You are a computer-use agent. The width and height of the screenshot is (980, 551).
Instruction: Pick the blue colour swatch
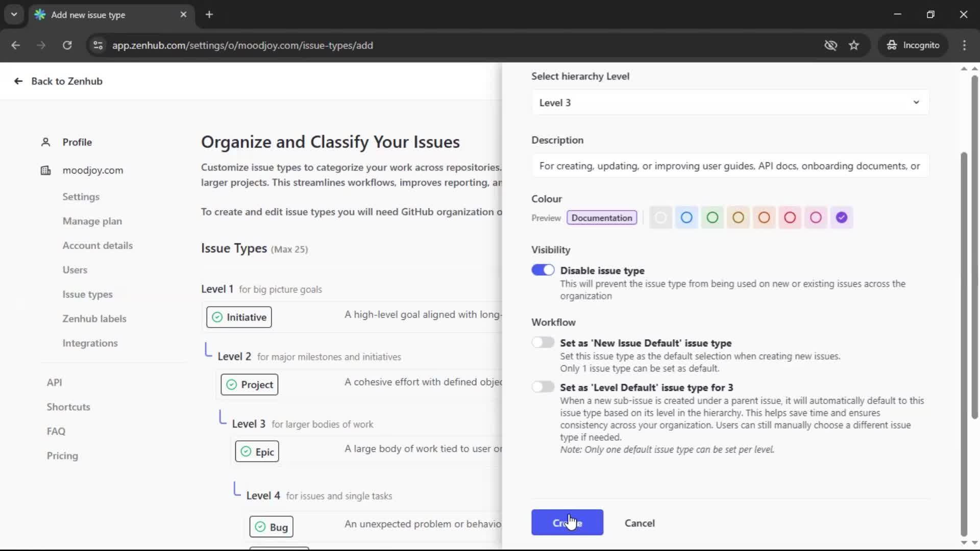point(686,217)
